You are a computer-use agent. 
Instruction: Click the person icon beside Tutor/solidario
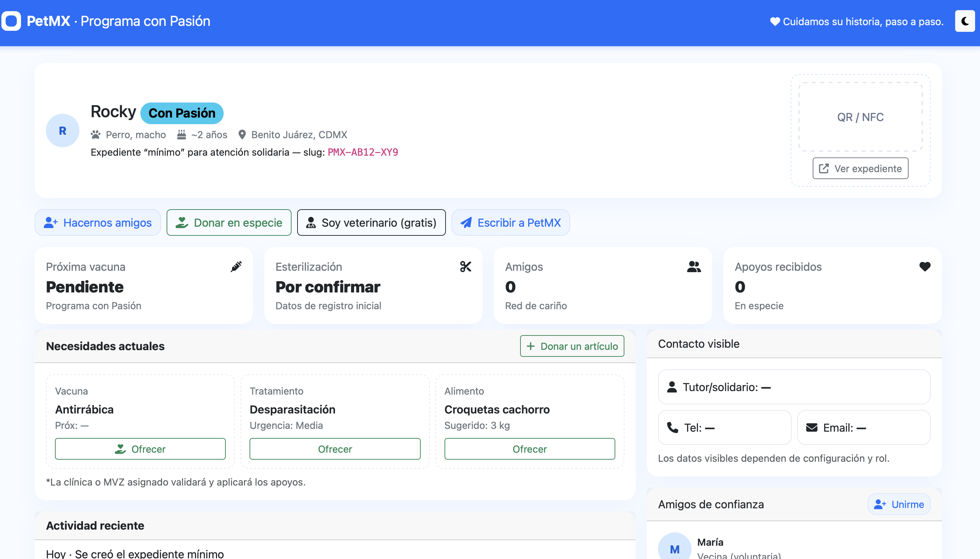point(672,387)
